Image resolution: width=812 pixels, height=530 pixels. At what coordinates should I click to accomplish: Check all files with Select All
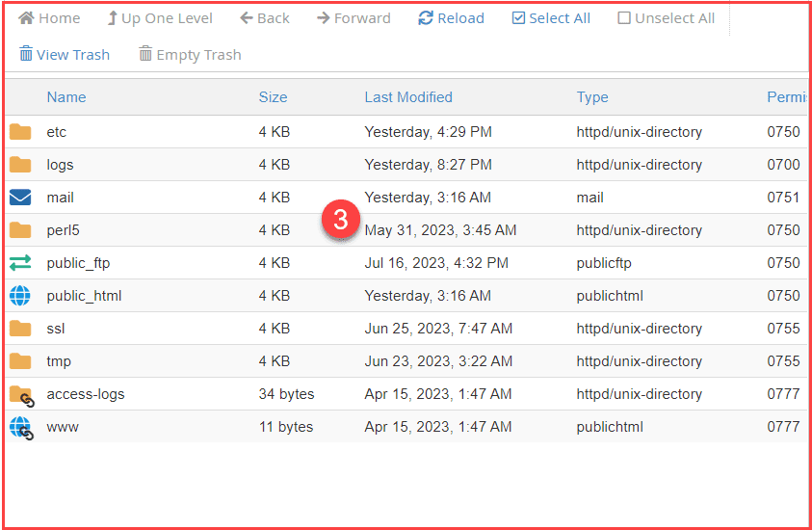[551, 18]
